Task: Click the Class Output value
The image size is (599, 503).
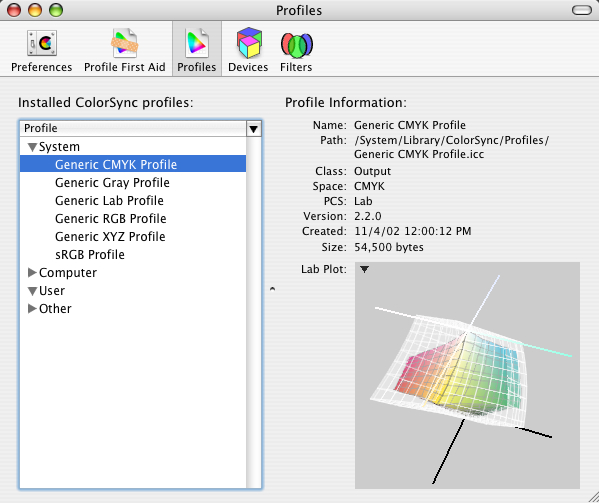Action: coord(372,171)
